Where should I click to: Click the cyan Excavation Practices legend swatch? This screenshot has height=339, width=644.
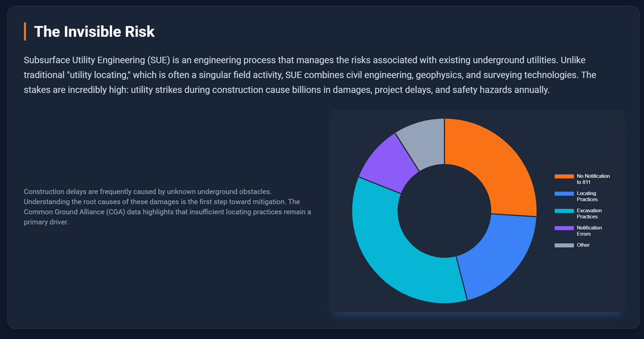(x=564, y=211)
